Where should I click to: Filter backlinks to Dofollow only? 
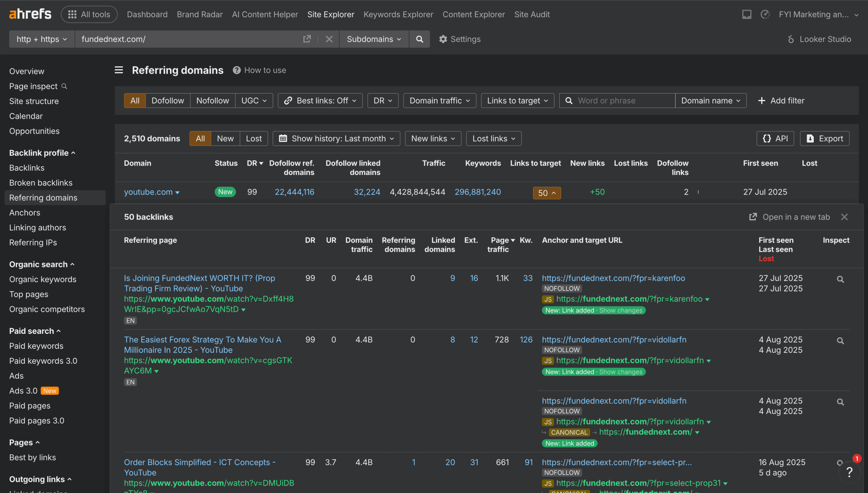[167, 100]
